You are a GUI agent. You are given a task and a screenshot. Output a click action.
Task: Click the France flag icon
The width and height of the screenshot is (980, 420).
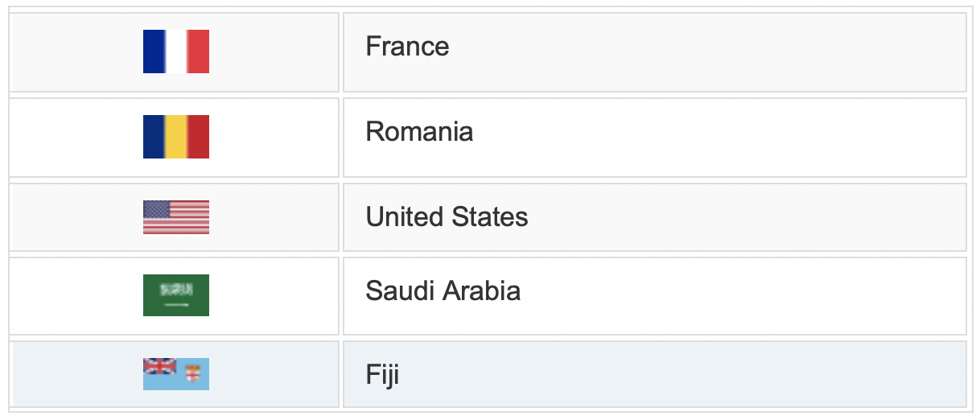[x=176, y=51]
